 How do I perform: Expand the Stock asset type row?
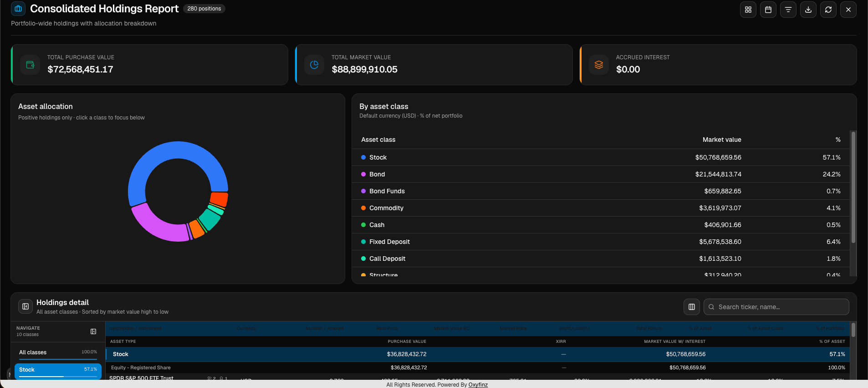coord(477,354)
